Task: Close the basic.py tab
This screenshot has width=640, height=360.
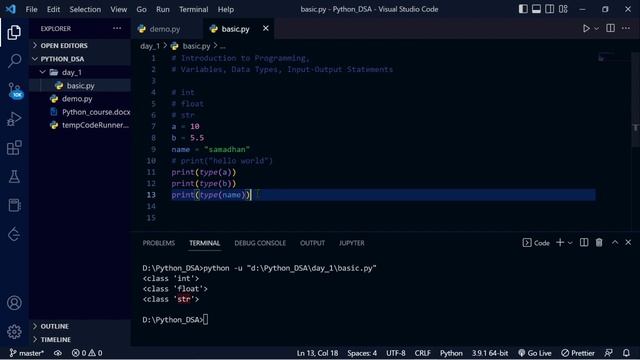Action: pos(266,28)
